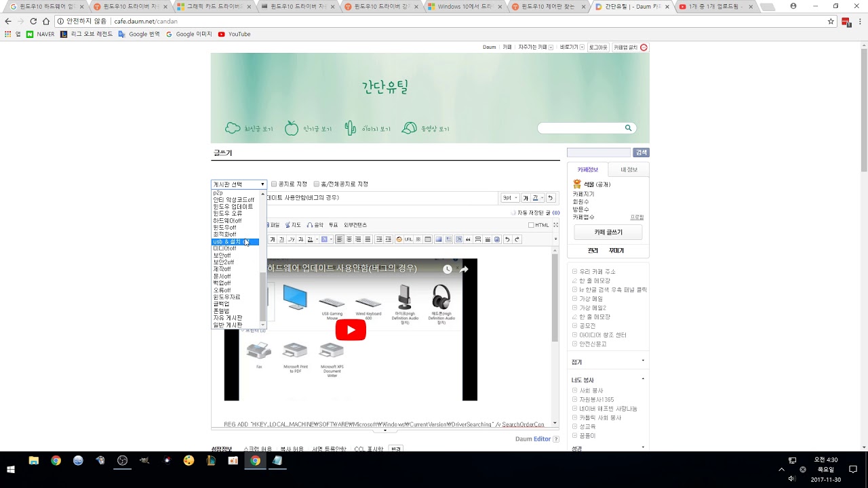Reload the page with browser refresh icon
868x488 pixels.
click(33, 21)
